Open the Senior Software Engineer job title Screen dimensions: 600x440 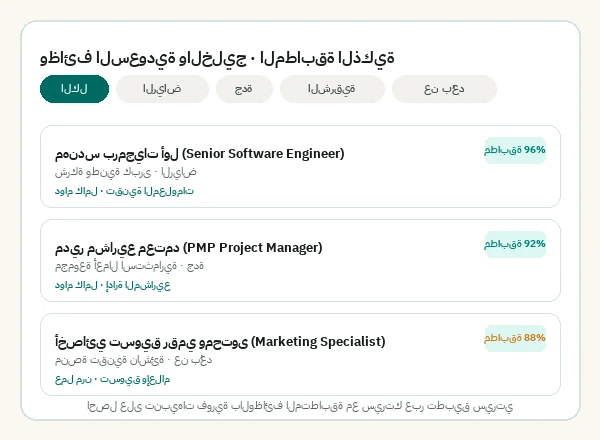[199, 154]
